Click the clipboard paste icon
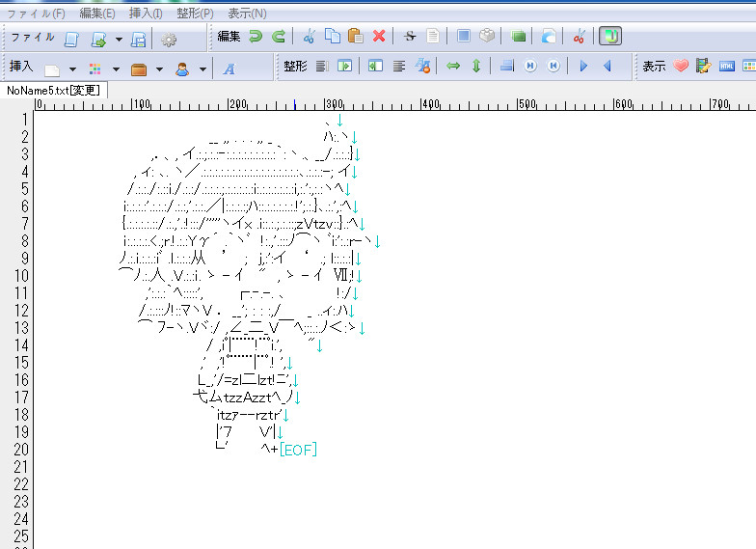Screen dimensions: 756x549 coord(355,38)
